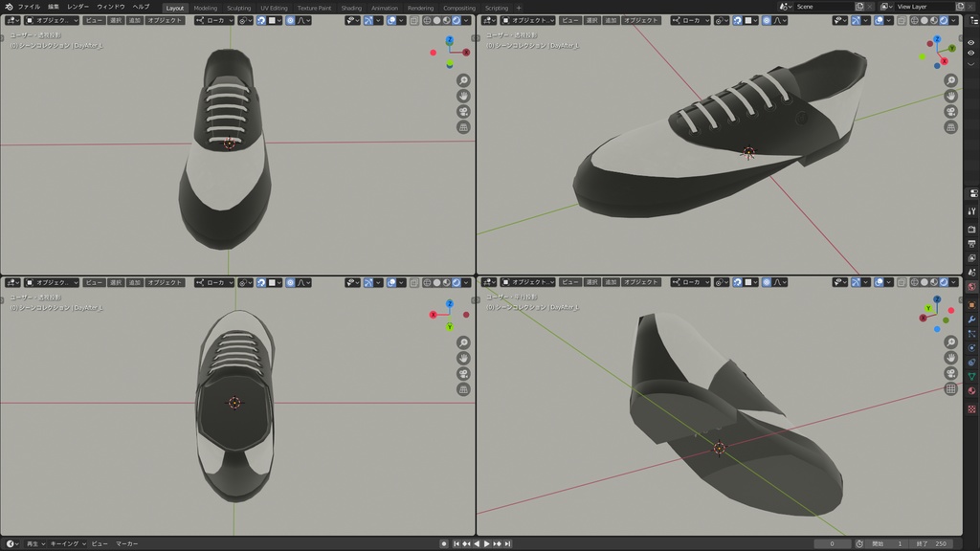Select material preview shading in bottom-right viewport
Viewport: 980px width, 551px height.
click(934, 282)
